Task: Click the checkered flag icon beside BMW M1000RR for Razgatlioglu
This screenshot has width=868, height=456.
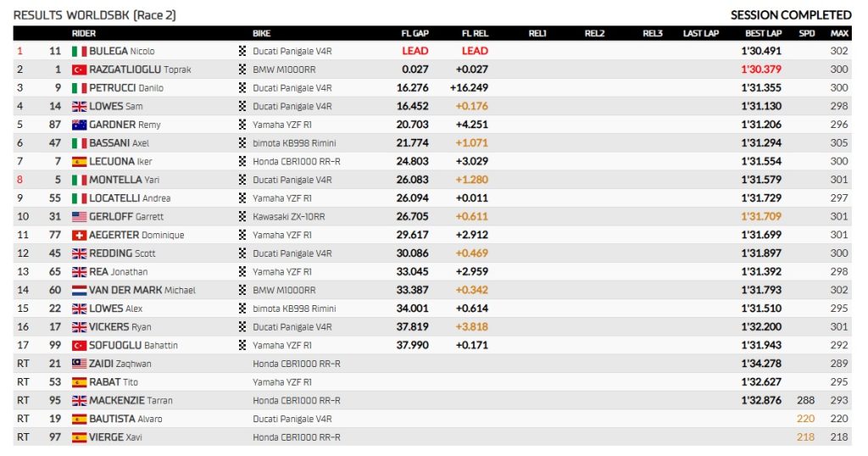Action: click(x=243, y=70)
